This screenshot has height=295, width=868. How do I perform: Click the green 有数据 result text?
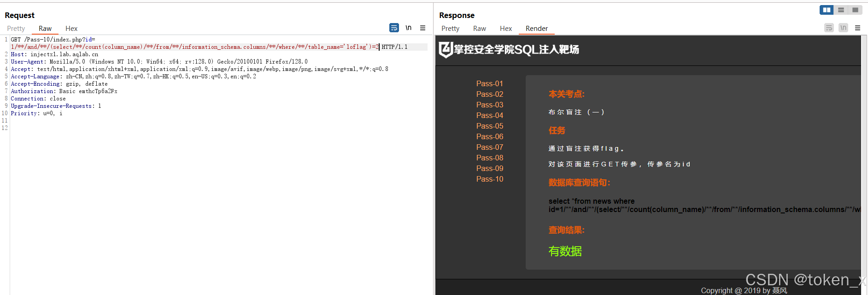tap(565, 251)
